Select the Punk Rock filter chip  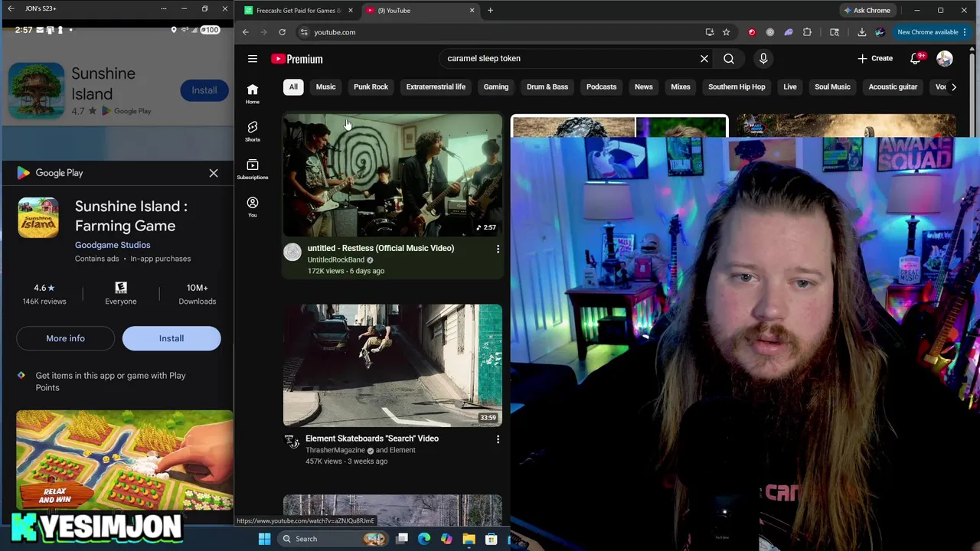371,87
